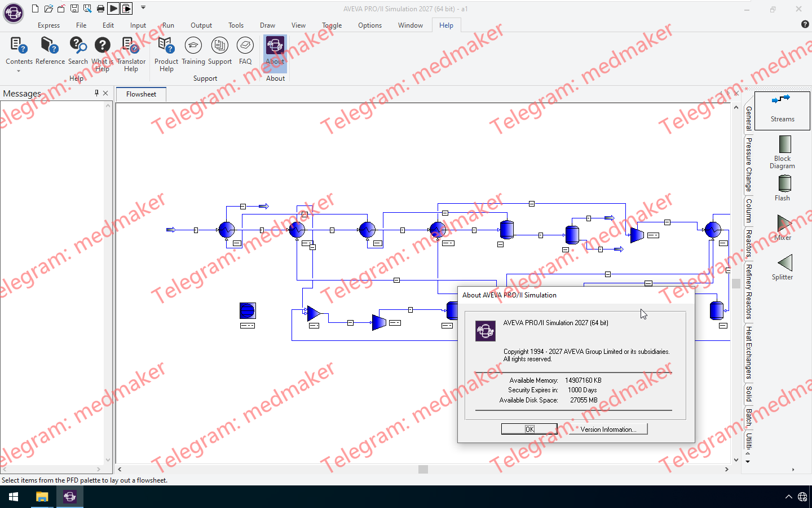Screen dimensions: 812x508
Task: Click OK in the About dialog
Action: pyautogui.click(x=529, y=429)
